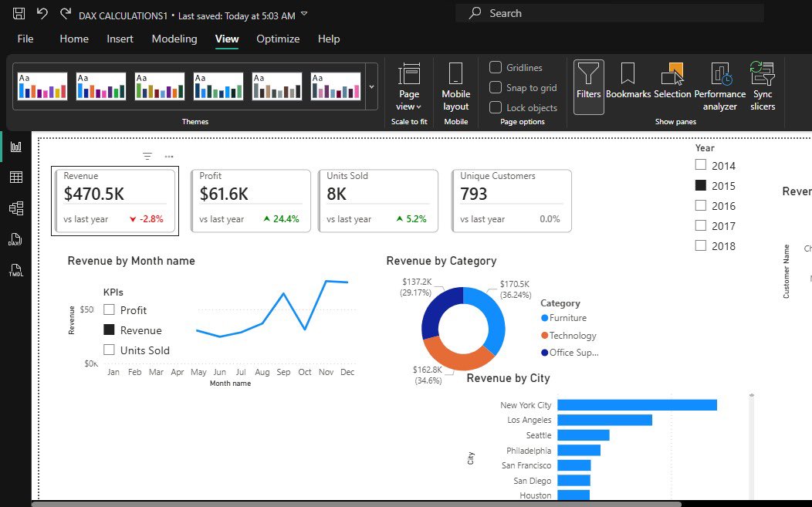This screenshot has width=812, height=507.
Task: Expand the Themes gallery dropdown arrow
Action: 371,87
